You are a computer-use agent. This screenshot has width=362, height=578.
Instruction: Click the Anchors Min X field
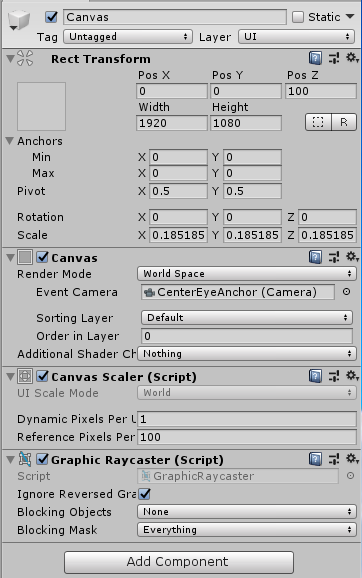[x=178, y=157]
